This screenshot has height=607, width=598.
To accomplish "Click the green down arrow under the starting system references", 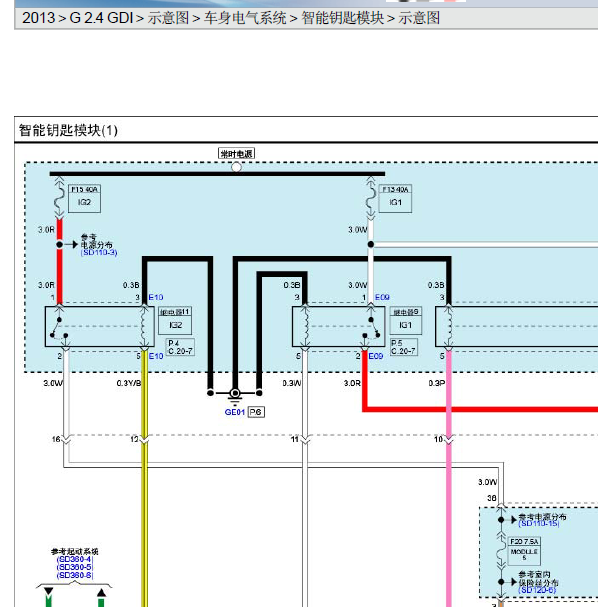I will [x=48, y=597].
